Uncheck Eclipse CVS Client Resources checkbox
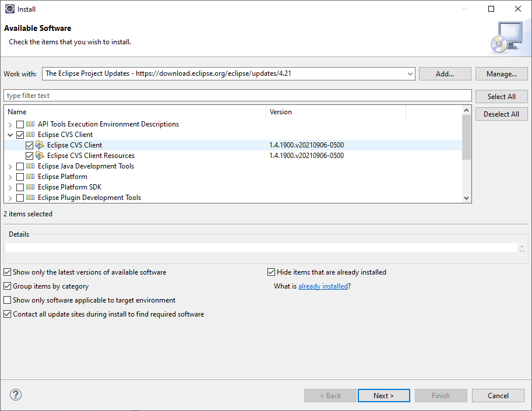 (x=30, y=156)
